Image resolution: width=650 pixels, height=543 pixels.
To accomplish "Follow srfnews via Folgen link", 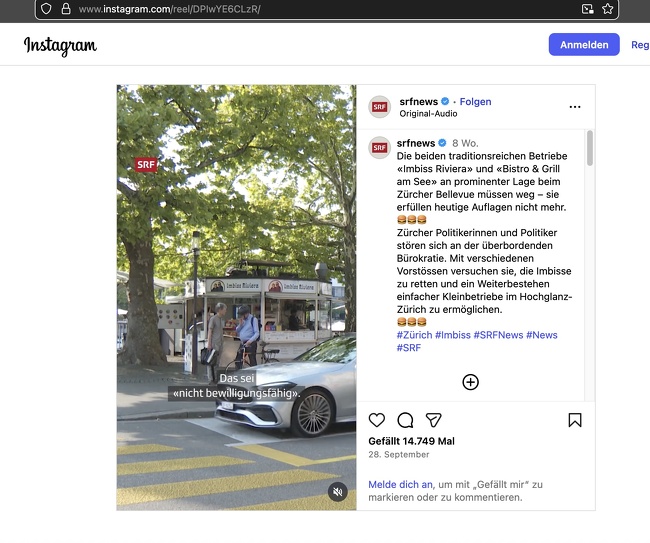I will pos(475,102).
